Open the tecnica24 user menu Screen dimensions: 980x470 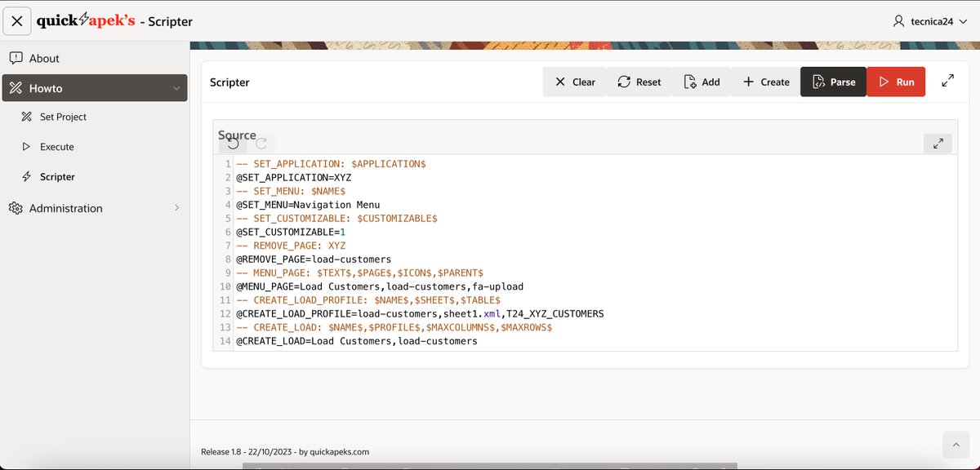929,21
